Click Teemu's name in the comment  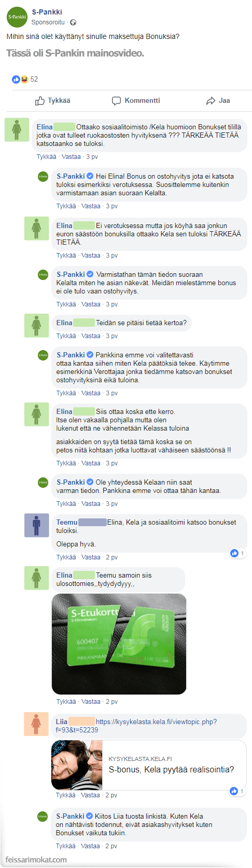67,522
